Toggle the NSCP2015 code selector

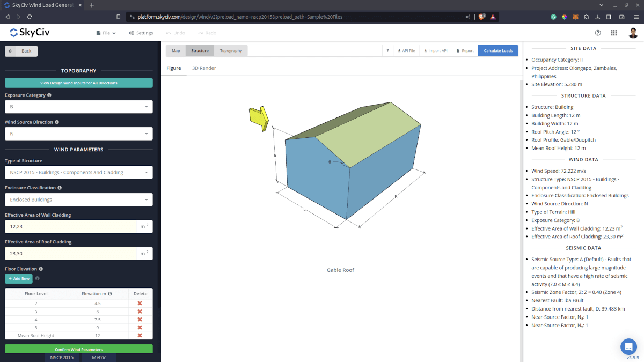[x=62, y=357]
